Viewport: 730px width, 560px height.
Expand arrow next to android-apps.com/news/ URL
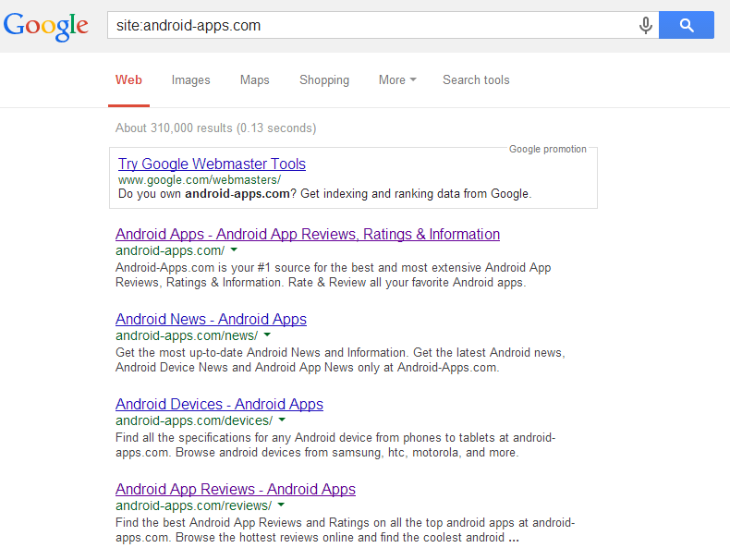[x=267, y=335]
